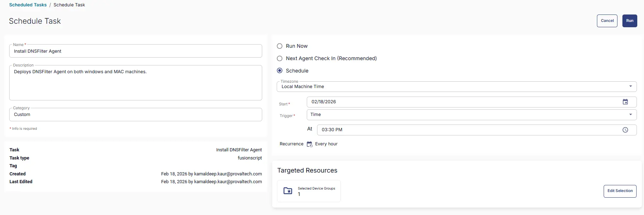Image resolution: width=644 pixels, height=215 pixels.
Task: Open the Start date calendar picker icon
Action: click(625, 102)
